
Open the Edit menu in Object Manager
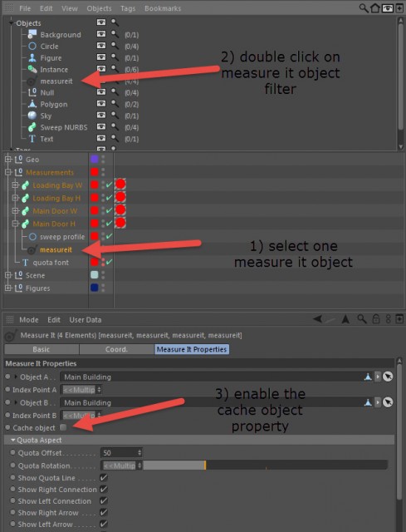46,8
